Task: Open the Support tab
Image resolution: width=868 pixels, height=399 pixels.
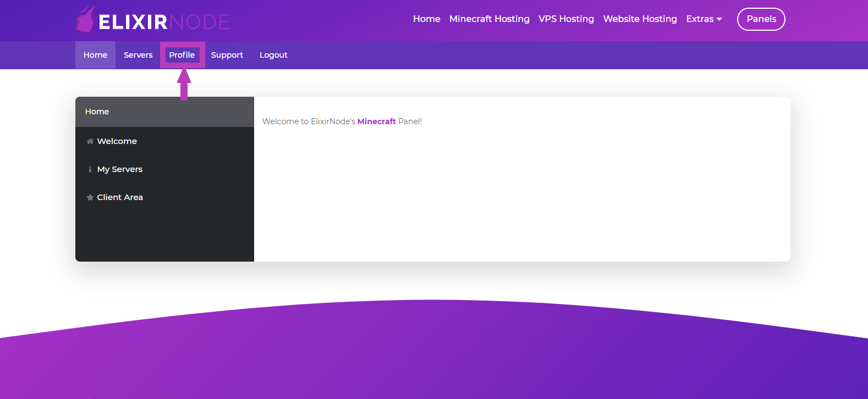Action: pos(227,55)
